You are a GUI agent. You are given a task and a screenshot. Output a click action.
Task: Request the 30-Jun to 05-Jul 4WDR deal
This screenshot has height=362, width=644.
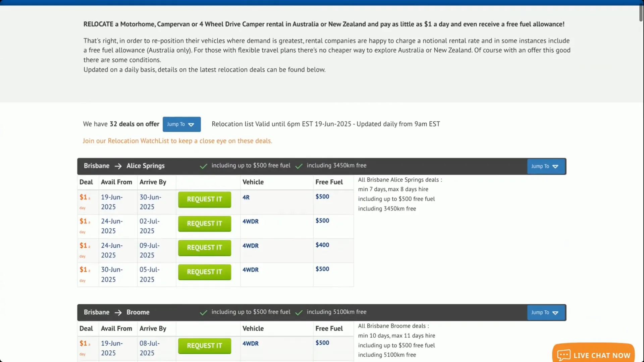204,272
